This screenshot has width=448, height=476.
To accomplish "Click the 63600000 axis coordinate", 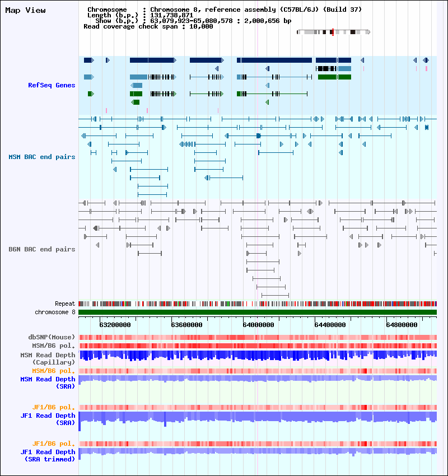I will point(186,325).
